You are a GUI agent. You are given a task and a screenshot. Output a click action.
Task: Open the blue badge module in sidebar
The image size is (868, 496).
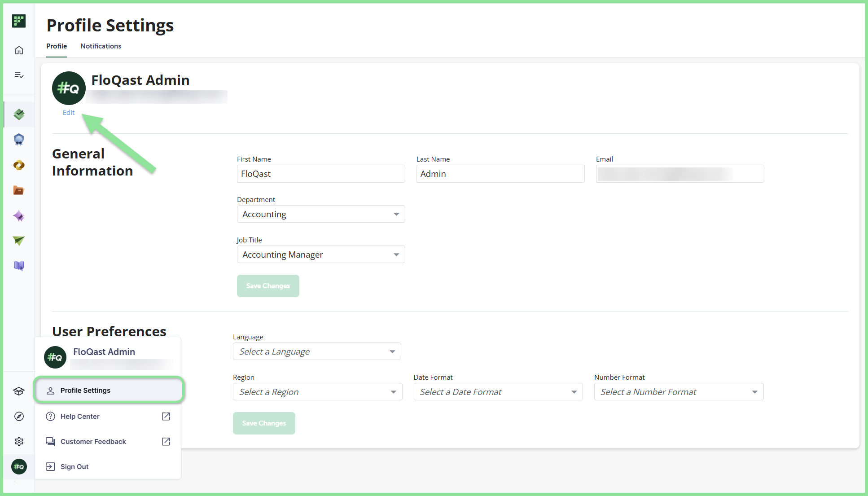[19, 140]
